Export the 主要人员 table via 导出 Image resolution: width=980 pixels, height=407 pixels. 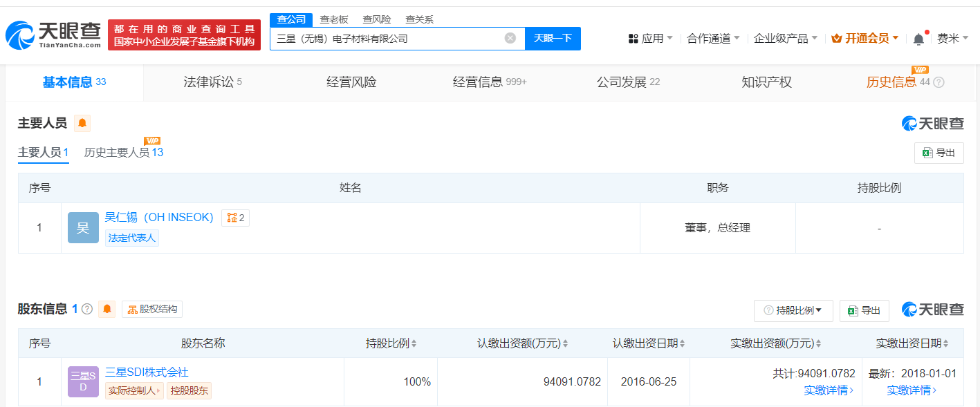click(x=939, y=153)
